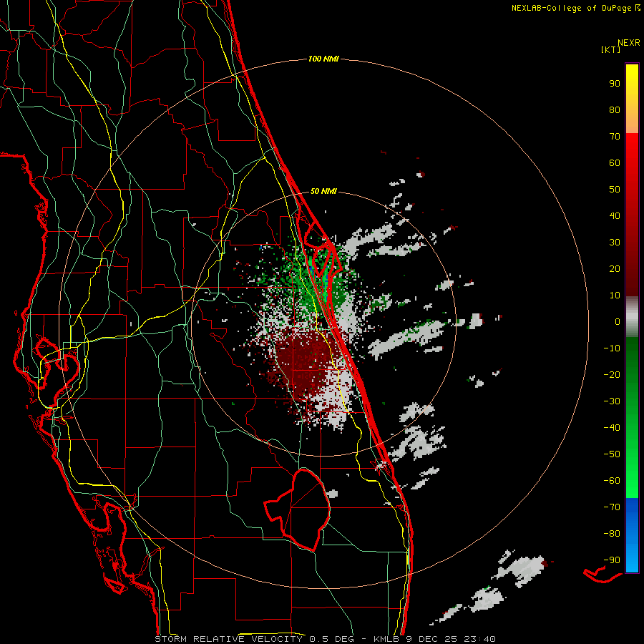Click the 50 value on the velocity scale
The width and height of the screenshot is (644, 644).
coord(615,190)
